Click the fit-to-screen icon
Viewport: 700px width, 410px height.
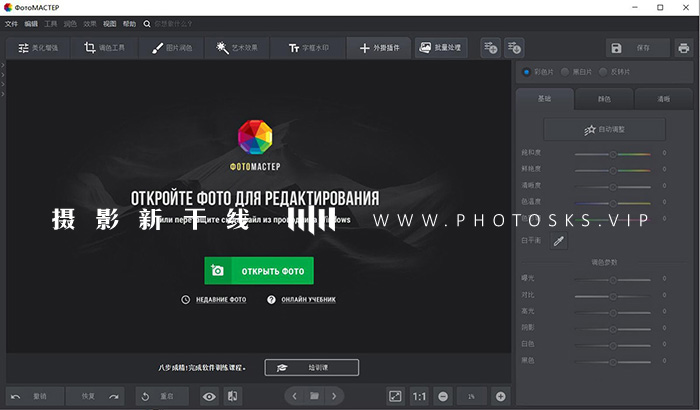395,397
